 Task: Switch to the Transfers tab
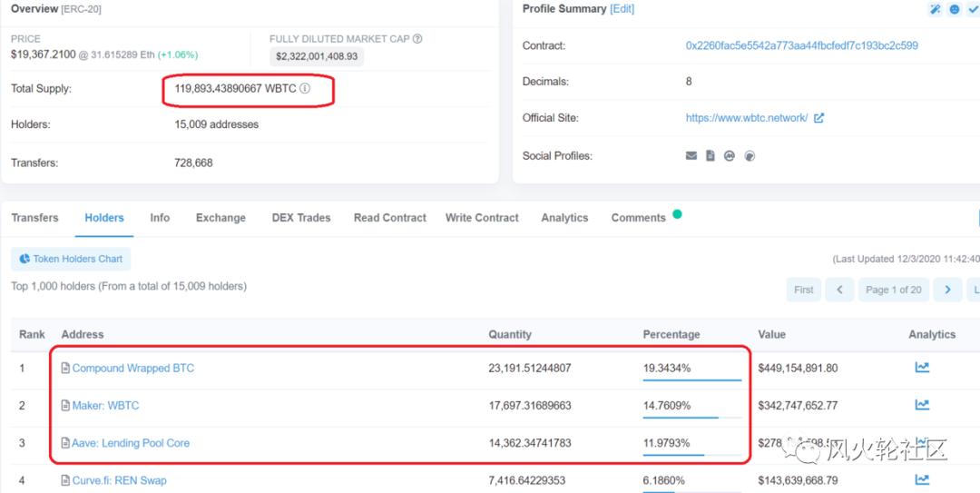pyautogui.click(x=34, y=218)
